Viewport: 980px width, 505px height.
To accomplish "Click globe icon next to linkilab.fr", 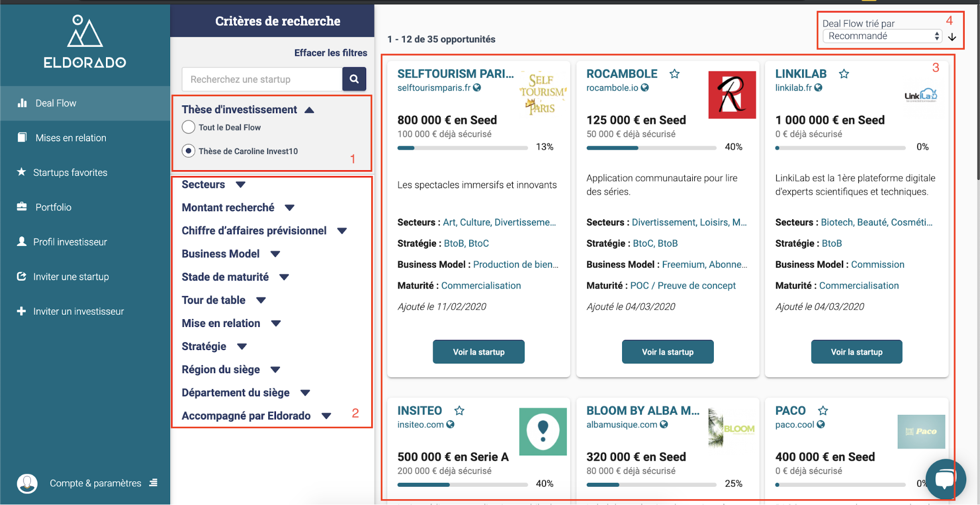I will point(818,87).
